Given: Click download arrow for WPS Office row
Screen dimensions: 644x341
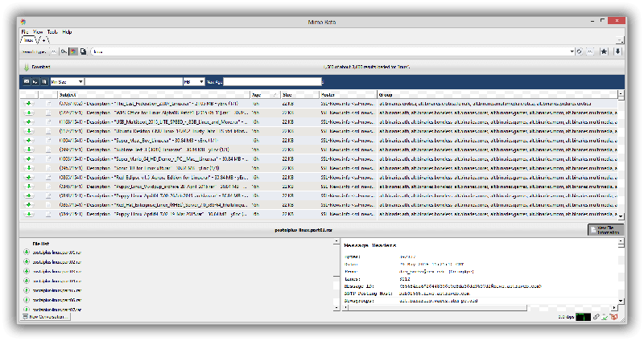Looking at the screenshot, I should tap(29, 113).
